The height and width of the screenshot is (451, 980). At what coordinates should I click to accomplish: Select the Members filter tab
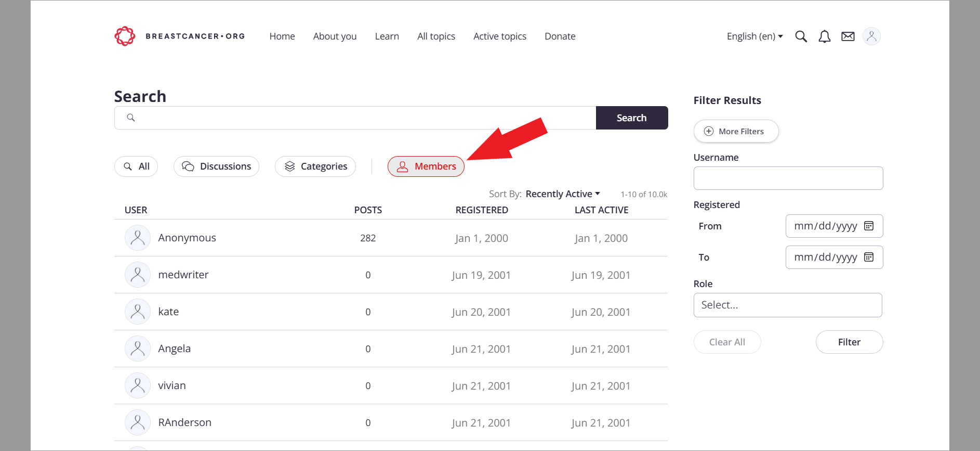point(426,166)
